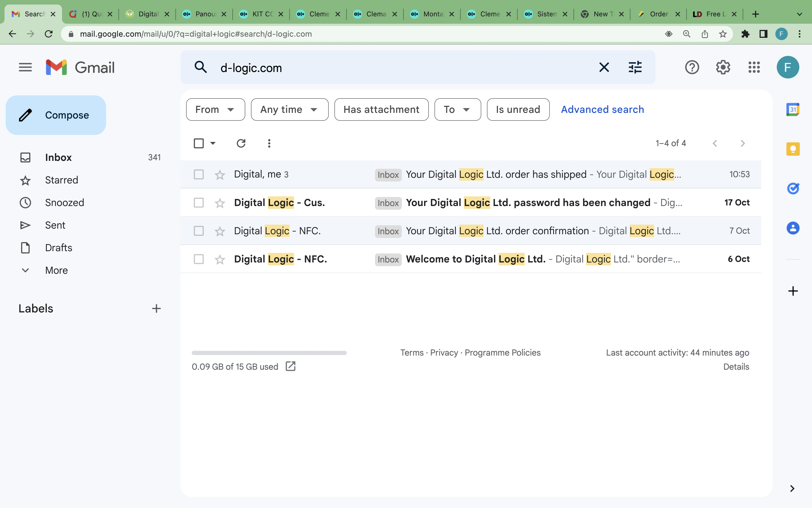Open Google Tasks side panel
This screenshot has height=508, width=812.
[793, 189]
